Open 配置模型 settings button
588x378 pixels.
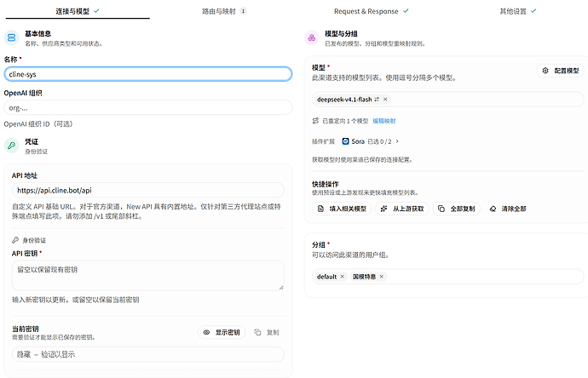[561, 71]
